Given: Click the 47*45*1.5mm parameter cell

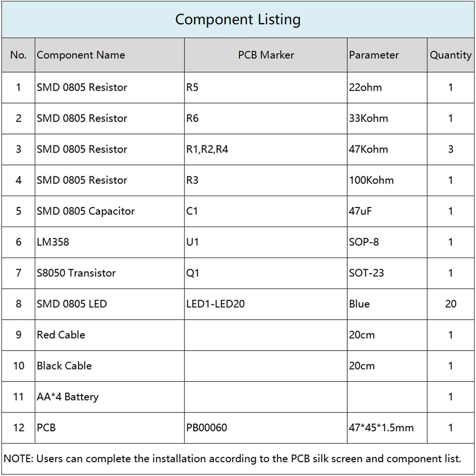Looking at the screenshot, I should coord(381,428).
